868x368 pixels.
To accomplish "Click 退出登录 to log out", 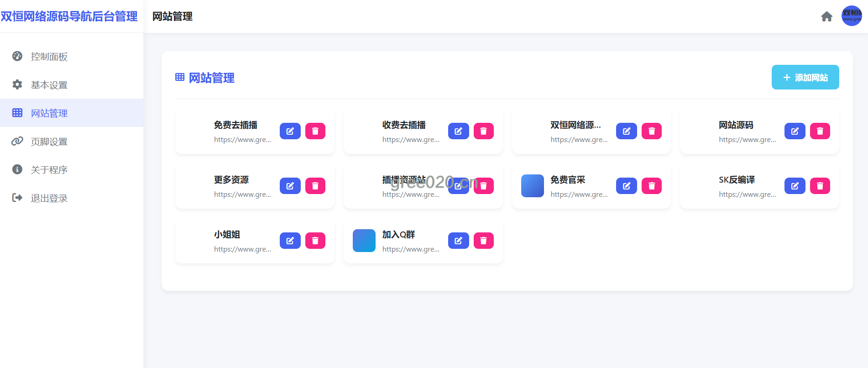I will click(x=49, y=198).
